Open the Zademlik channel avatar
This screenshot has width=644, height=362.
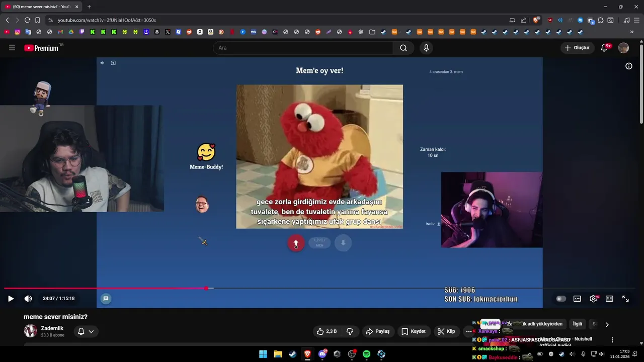click(31, 331)
